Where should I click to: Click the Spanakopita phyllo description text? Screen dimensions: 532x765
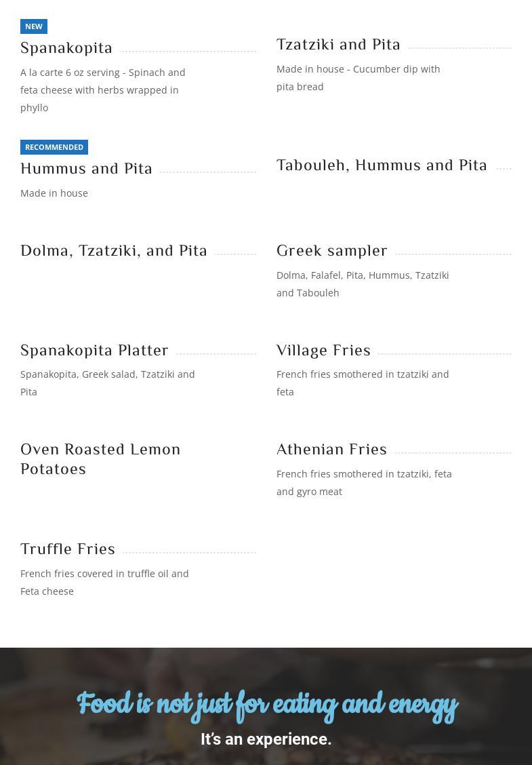pos(103,90)
